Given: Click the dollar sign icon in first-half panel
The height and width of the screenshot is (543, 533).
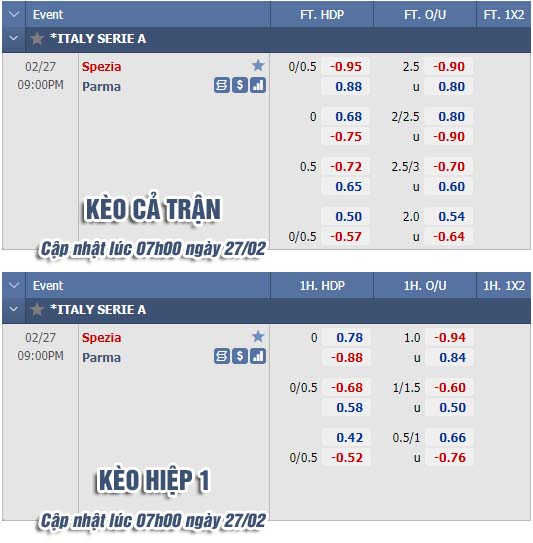Looking at the screenshot, I should tap(240, 356).
